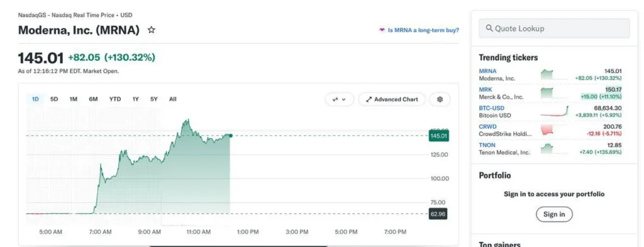Show the All time chart range

(172, 99)
